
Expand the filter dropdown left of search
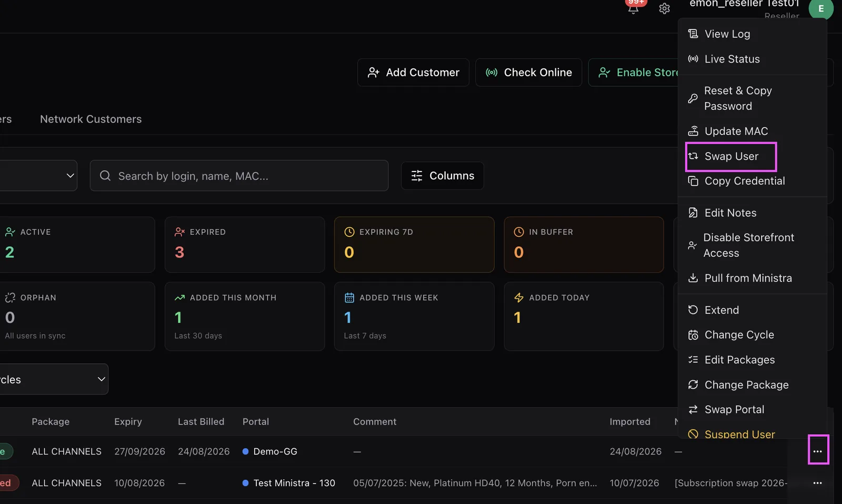click(38, 176)
